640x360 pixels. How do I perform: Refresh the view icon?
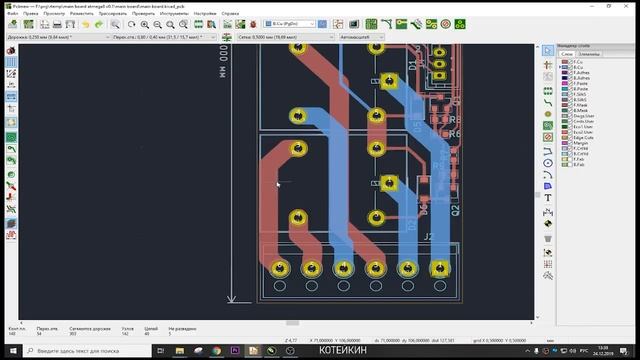click(x=131, y=24)
